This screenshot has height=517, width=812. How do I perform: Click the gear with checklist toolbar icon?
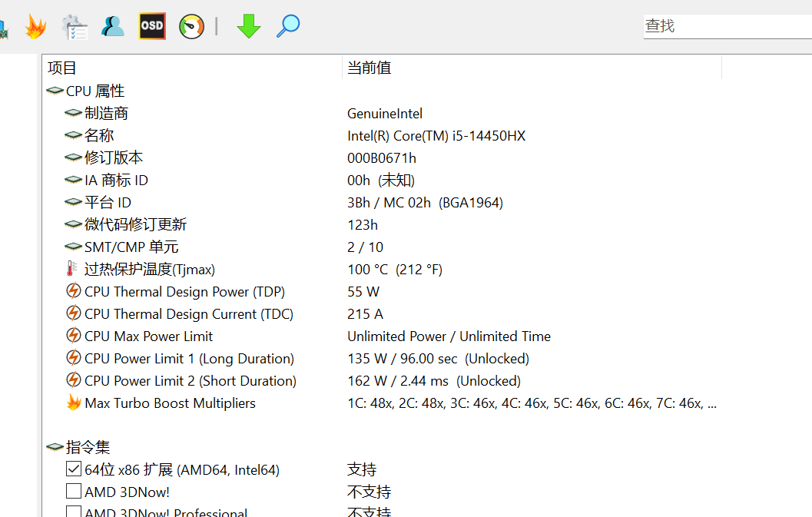pos(74,26)
